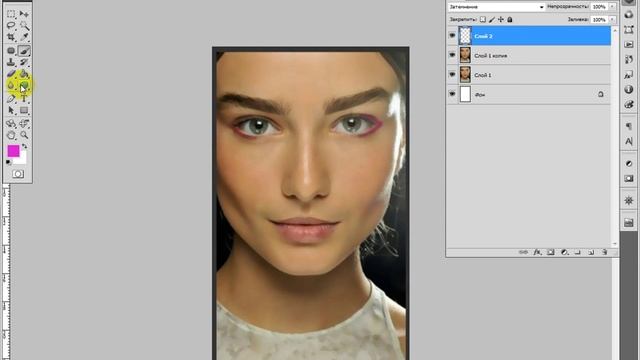Open the fill slider arrow
Screen dimensions: 640x360
tap(612, 19)
